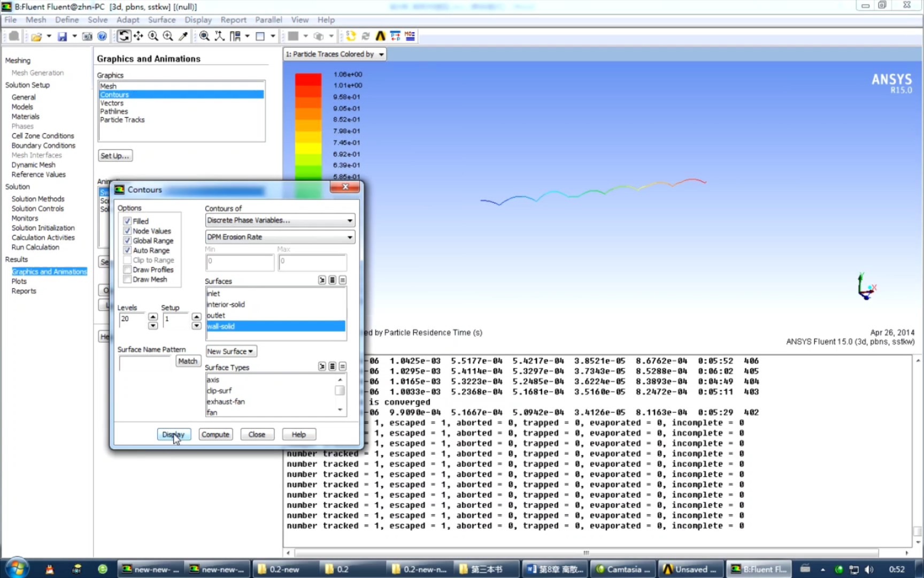Click the toolbar icon right of ANSYS logo
This screenshot has height=578, width=924.
[395, 36]
